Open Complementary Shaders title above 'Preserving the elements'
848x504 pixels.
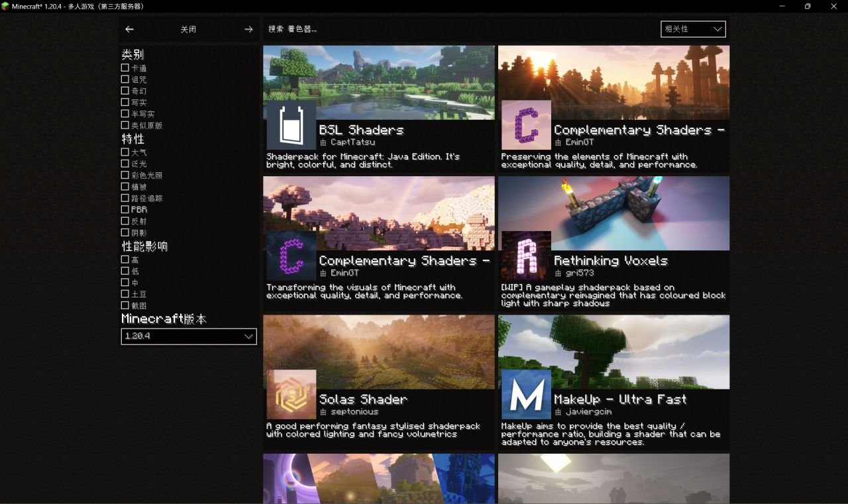coord(639,130)
